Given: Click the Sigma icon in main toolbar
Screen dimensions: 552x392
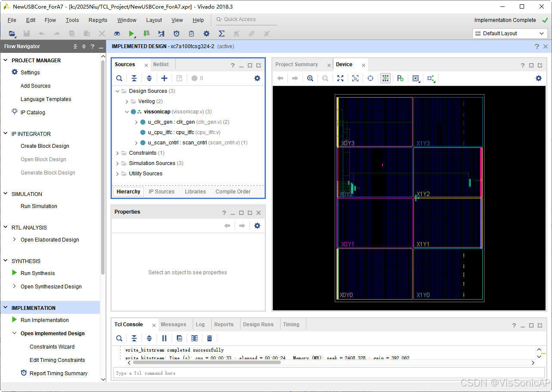Looking at the screenshot, I should coord(222,34).
